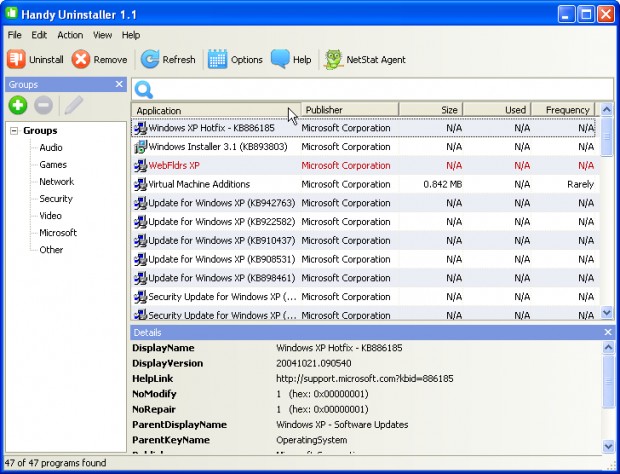Click the '0.842 MB' size cell
Screen dimensions: 620x474
pos(442,184)
